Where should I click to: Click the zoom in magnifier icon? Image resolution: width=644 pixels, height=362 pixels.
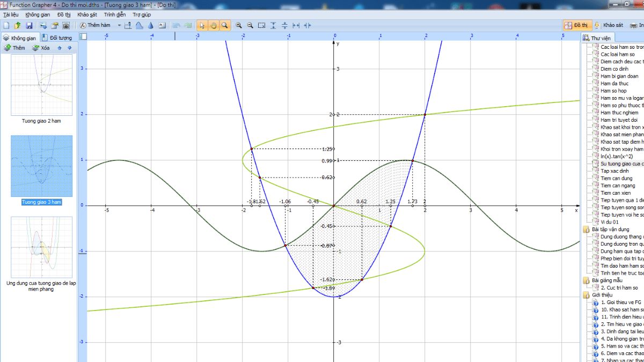coord(238,25)
